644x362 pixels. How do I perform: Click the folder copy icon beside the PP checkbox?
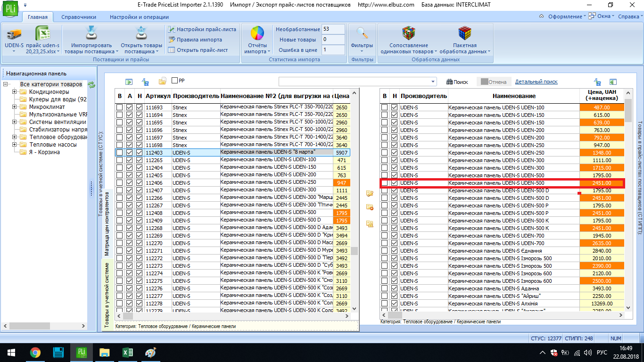pos(163,81)
